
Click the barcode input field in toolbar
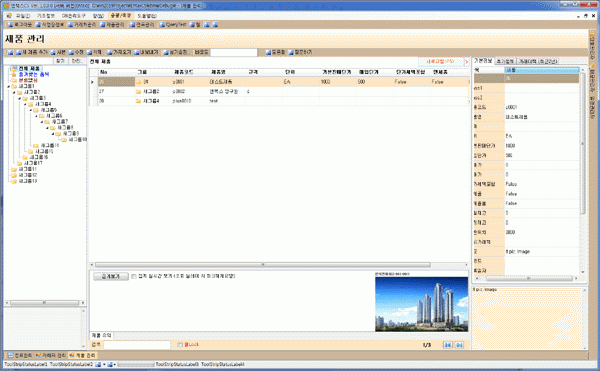click(x=234, y=52)
